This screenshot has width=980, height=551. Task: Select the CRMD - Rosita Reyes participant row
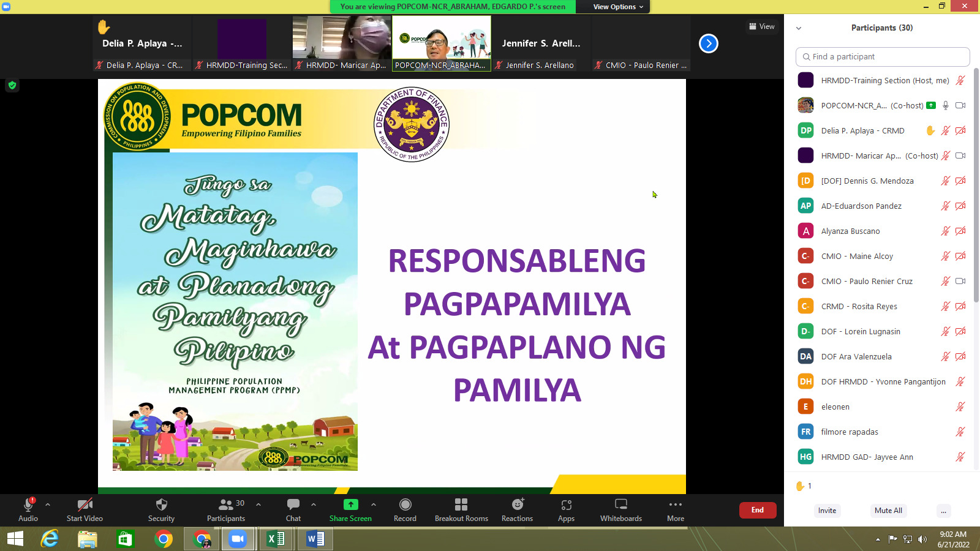click(882, 306)
